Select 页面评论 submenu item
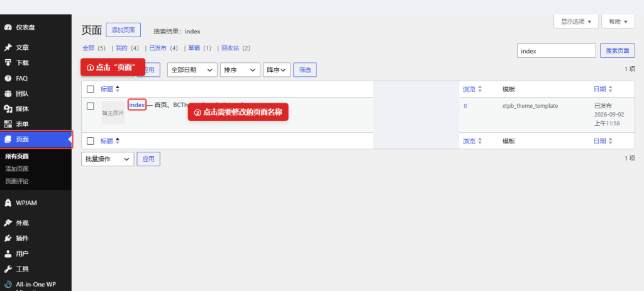Viewport: 644px width, 291px height. pos(17,181)
